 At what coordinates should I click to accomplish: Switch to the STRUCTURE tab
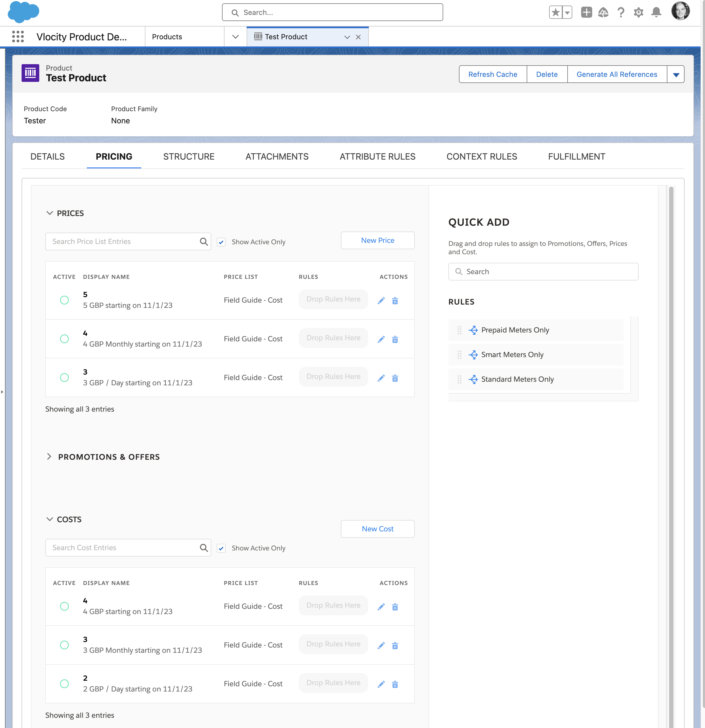pyautogui.click(x=189, y=156)
